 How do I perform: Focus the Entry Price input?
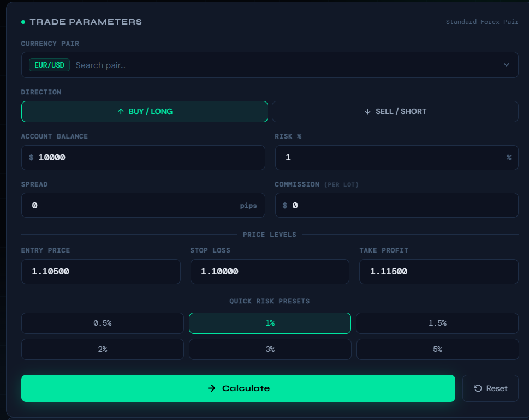(101, 272)
